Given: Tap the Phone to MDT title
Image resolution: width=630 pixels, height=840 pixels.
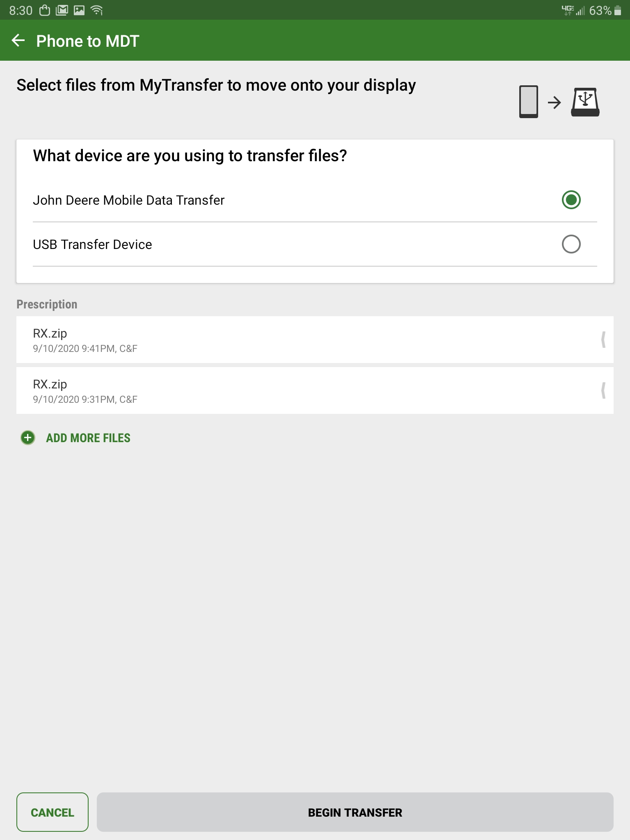Looking at the screenshot, I should [x=88, y=41].
